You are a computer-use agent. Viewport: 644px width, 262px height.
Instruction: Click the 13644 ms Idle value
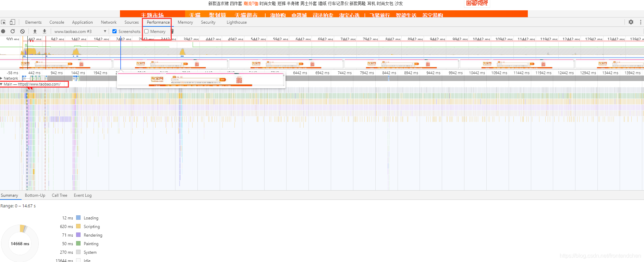click(64, 260)
